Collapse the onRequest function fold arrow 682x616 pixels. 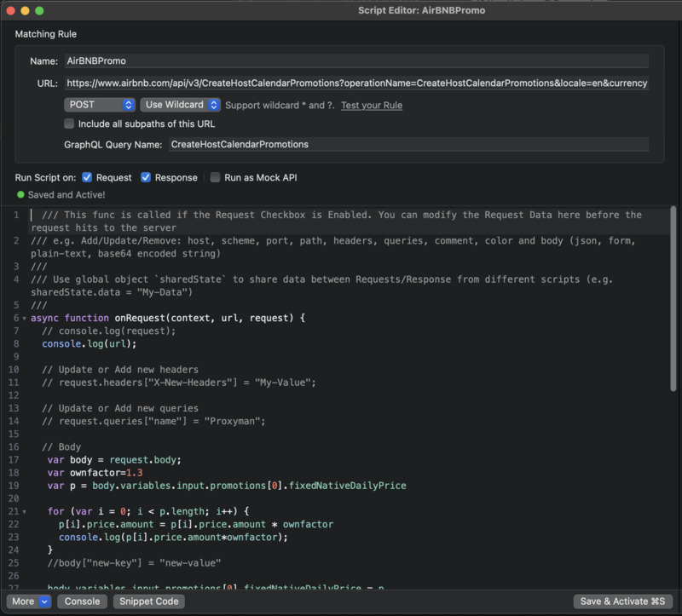tap(23, 318)
